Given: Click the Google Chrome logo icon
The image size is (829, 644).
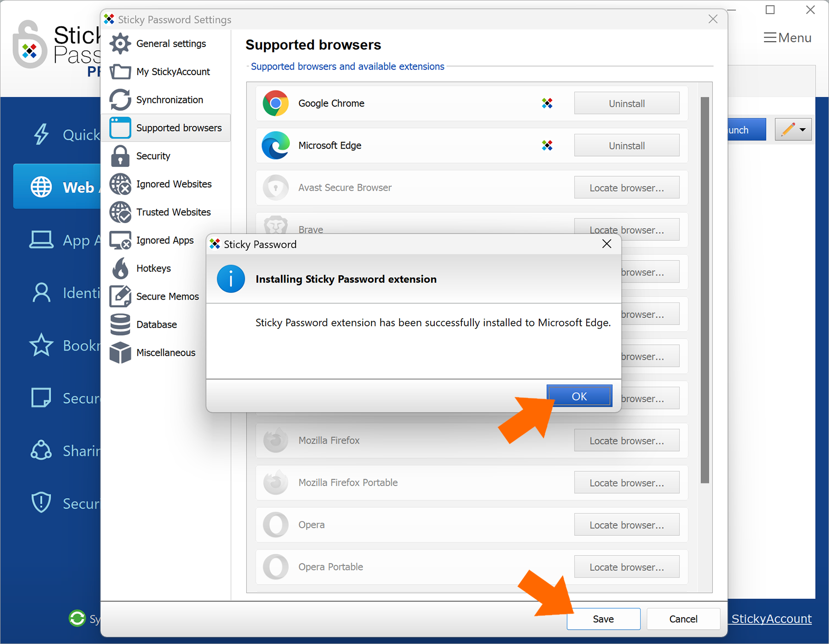Looking at the screenshot, I should coord(275,103).
